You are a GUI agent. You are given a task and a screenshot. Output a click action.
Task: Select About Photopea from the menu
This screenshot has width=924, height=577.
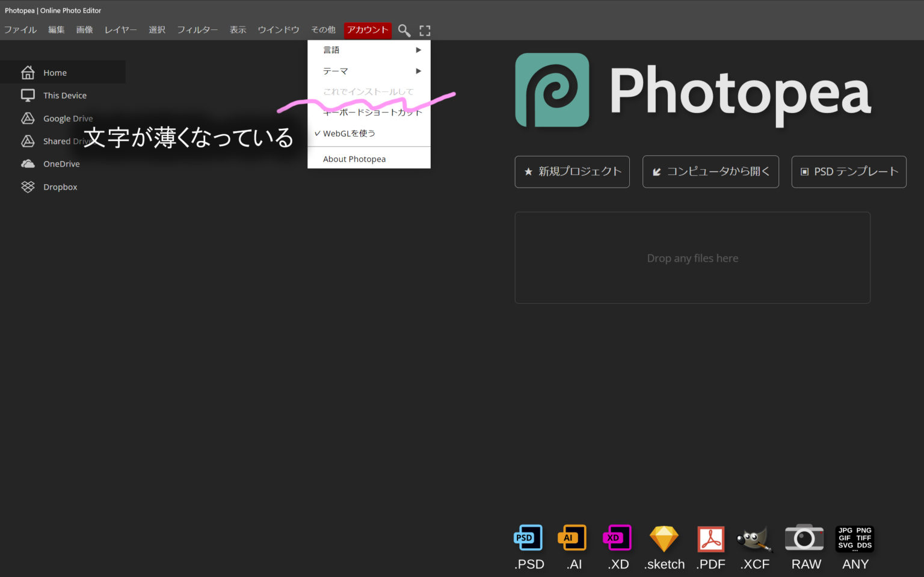(x=354, y=158)
